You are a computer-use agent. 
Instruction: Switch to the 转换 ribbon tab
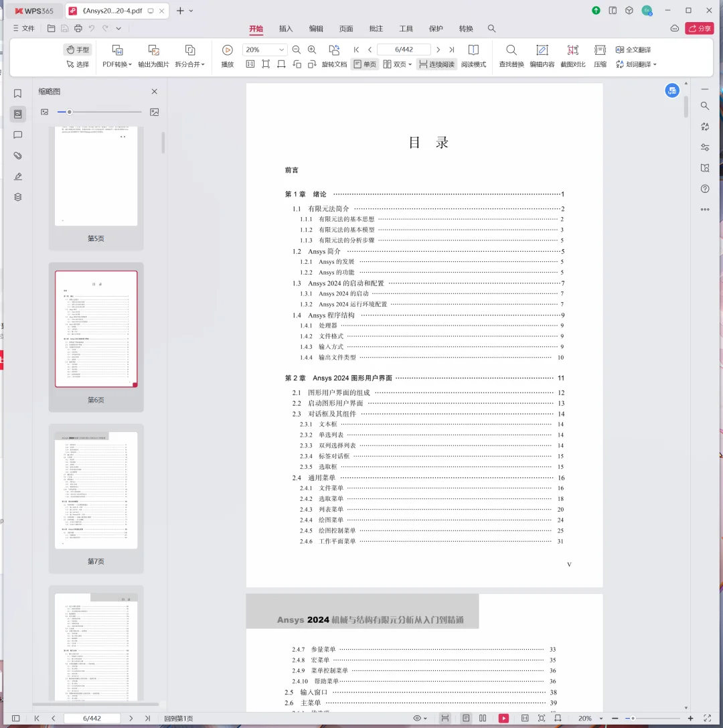point(466,29)
